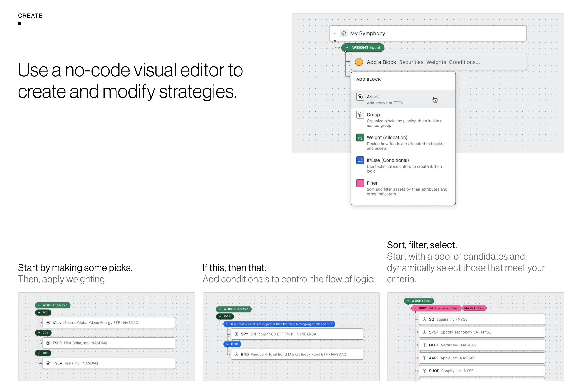587x392 pixels.
Task: Select the If/Else Conditional block icon
Action: [359, 160]
